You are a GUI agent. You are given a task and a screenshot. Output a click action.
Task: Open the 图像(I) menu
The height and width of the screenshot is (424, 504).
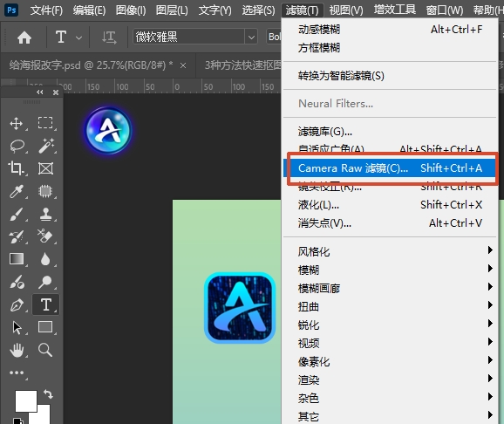[131, 10]
